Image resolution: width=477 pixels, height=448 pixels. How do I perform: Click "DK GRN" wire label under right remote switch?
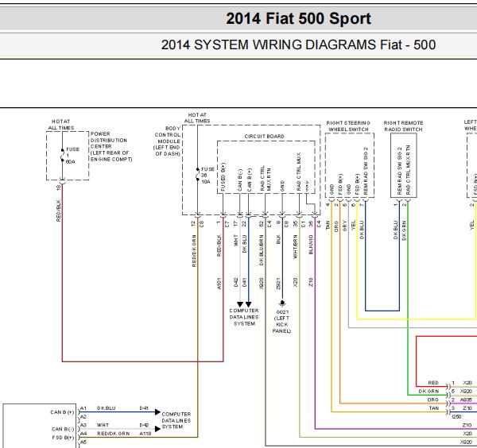(404, 230)
